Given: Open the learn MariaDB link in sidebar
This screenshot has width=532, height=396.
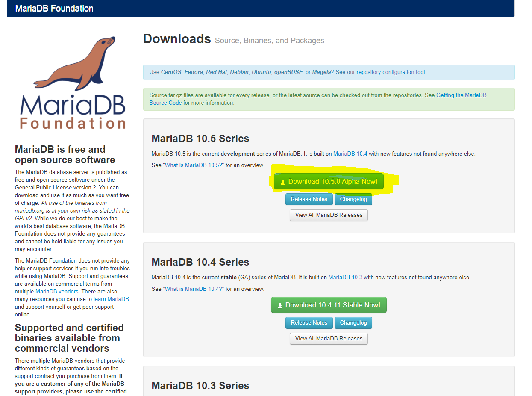Looking at the screenshot, I should pos(111,299).
